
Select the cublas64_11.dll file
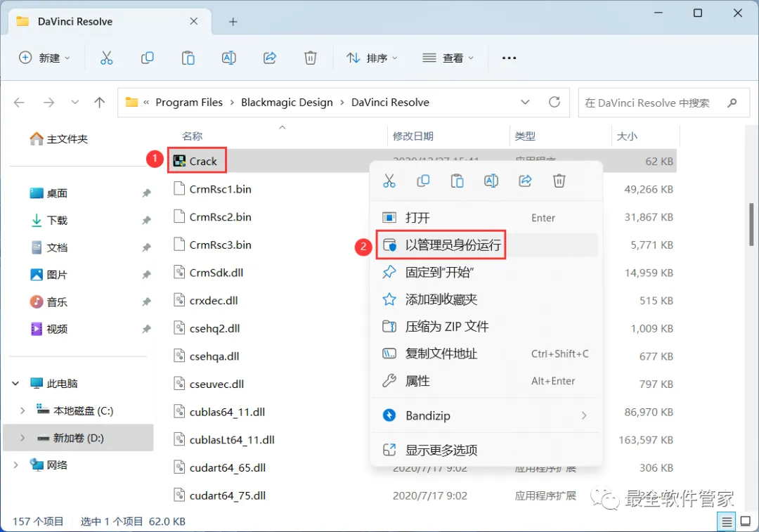[219, 412]
